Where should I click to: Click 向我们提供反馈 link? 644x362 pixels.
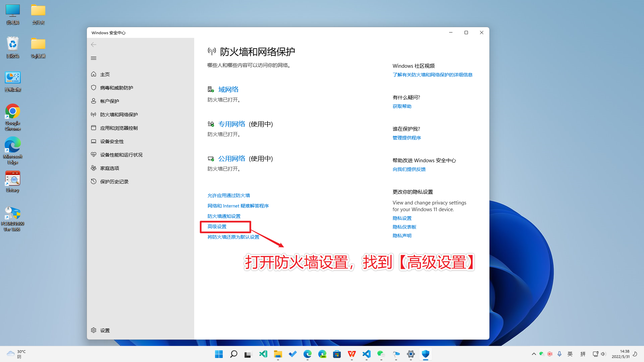pyautogui.click(x=409, y=169)
